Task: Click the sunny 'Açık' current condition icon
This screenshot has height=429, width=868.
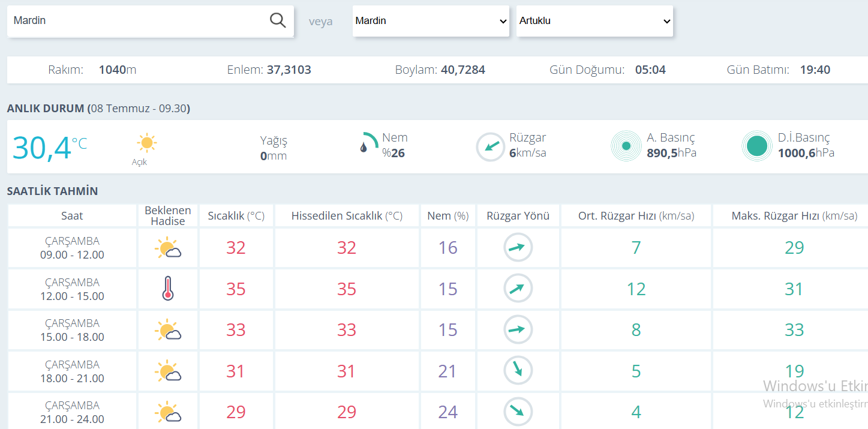Action: (x=146, y=143)
